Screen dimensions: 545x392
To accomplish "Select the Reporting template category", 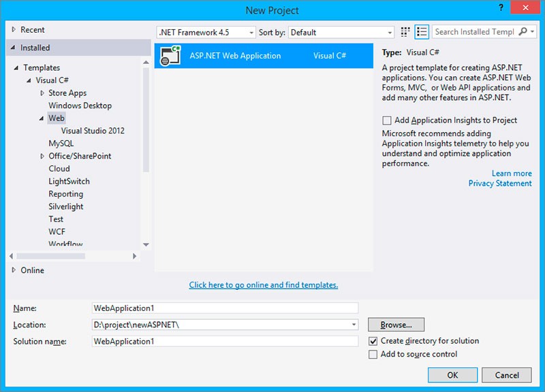I will [65, 194].
